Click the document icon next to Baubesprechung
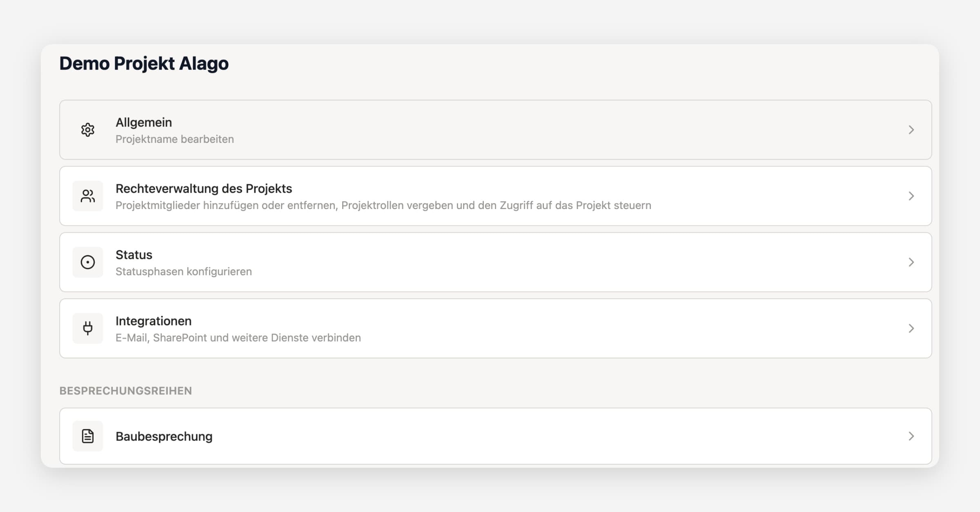Image resolution: width=980 pixels, height=512 pixels. tap(88, 436)
